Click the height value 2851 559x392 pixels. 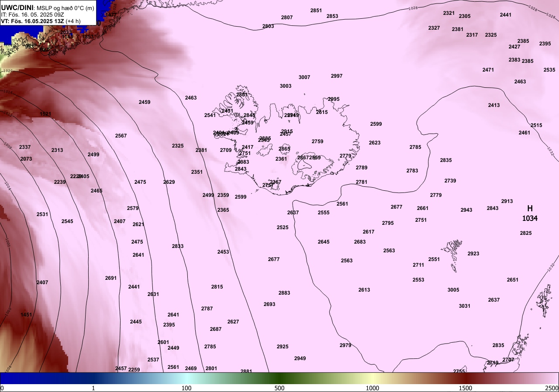pos(316,10)
